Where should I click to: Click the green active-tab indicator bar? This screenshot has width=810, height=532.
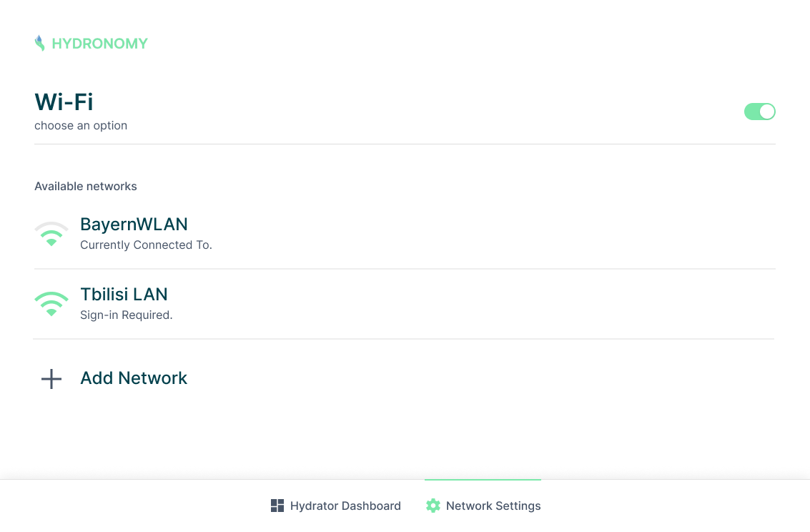[483, 480]
